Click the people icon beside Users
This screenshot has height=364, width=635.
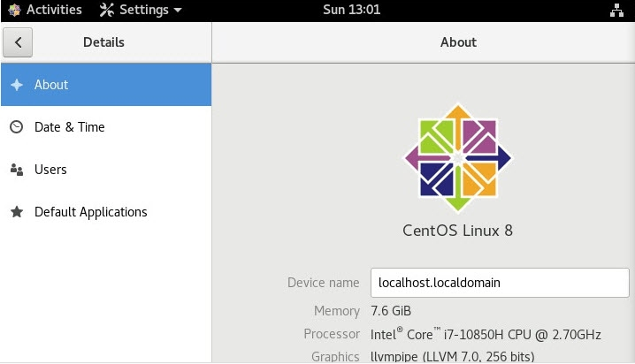point(17,170)
